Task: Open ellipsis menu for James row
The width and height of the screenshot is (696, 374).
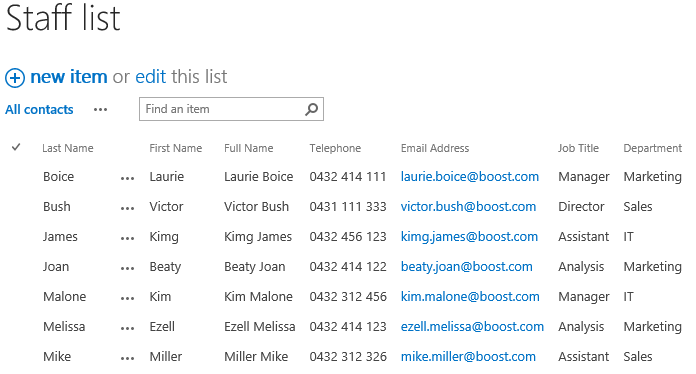Action: point(127,239)
